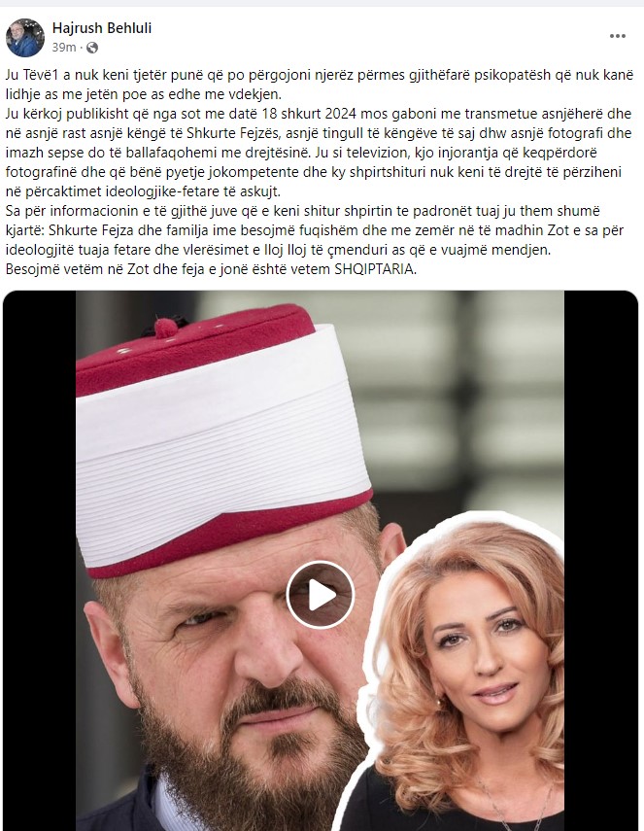The height and width of the screenshot is (831, 644).
Task: Click the globe public audience icon
Action: tap(92, 48)
